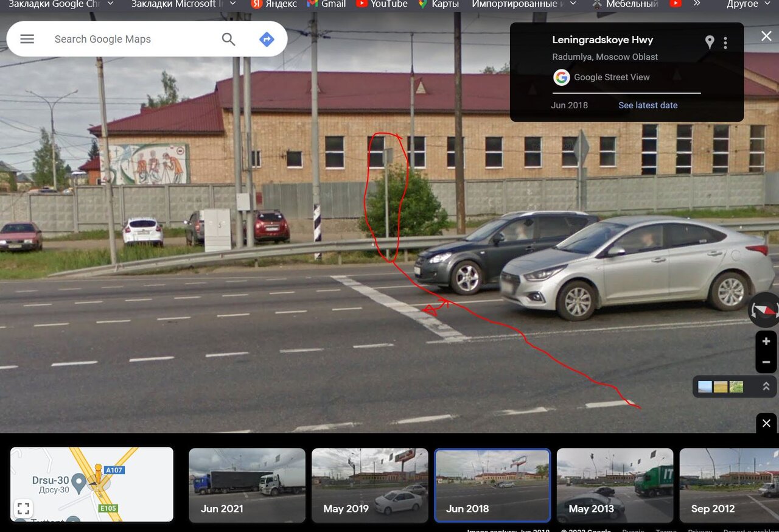Click the location pin icon in info card
This screenshot has width=779, height=532.
tap(710, 42)
